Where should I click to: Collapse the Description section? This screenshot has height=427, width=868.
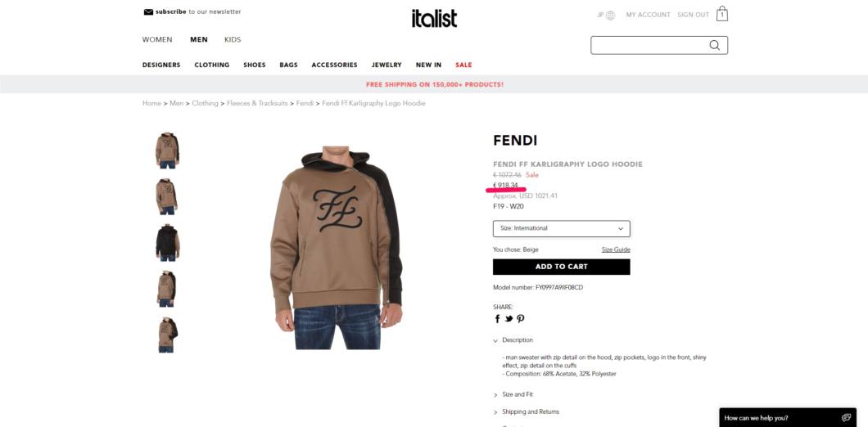tap(513, 340)
